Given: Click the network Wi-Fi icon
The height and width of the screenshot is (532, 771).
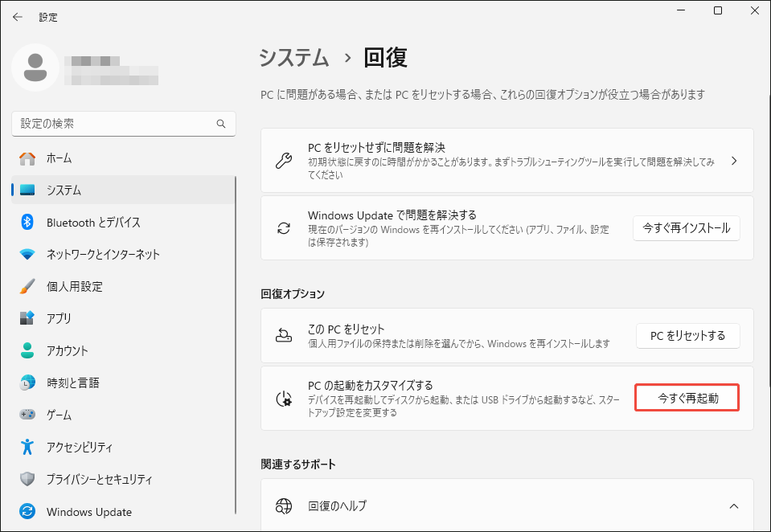Looking at the screenshot, I should coord(27,255).
